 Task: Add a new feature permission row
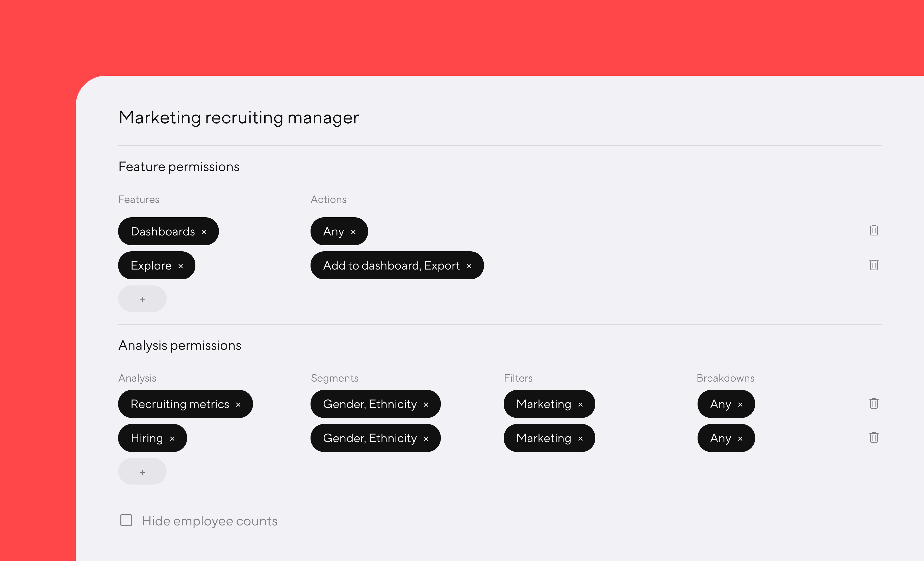coord(142,299)
